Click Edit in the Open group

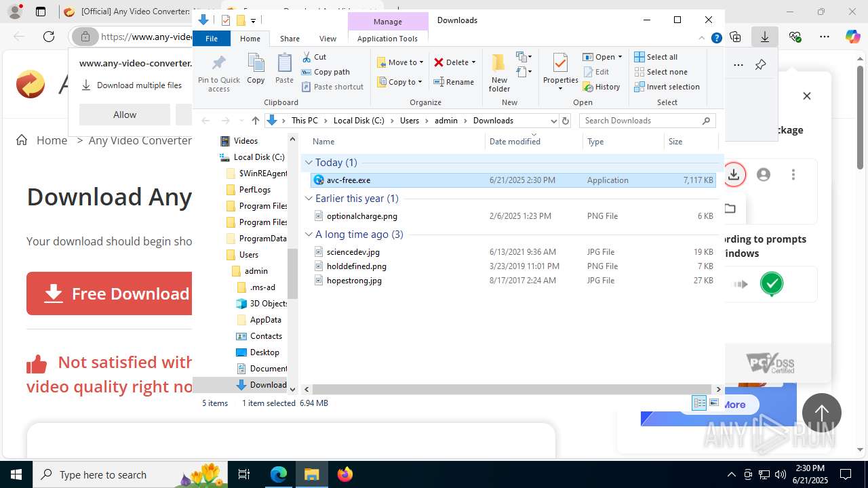tap(595, 72)
